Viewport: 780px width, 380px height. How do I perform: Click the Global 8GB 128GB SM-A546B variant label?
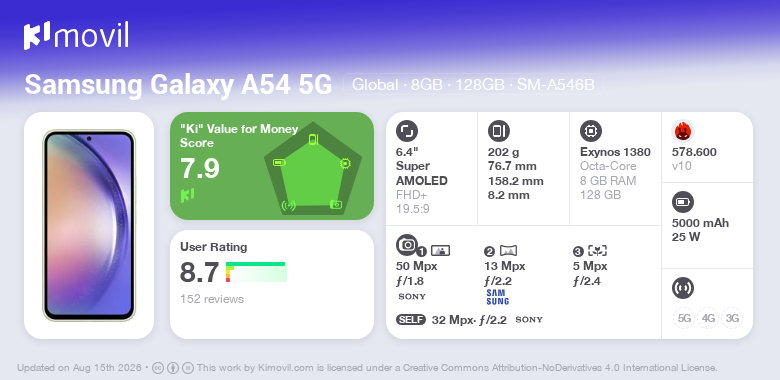[473, 85]
